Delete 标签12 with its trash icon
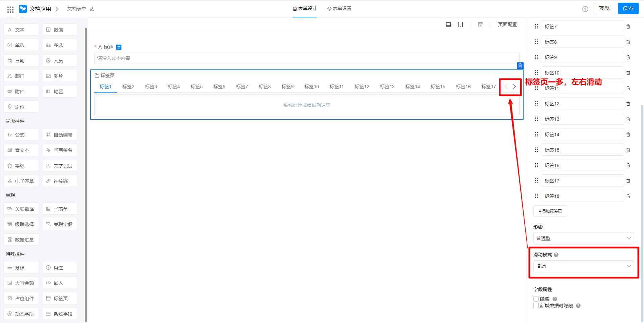This screenshot has width=644, height=323. pos(628,104)
